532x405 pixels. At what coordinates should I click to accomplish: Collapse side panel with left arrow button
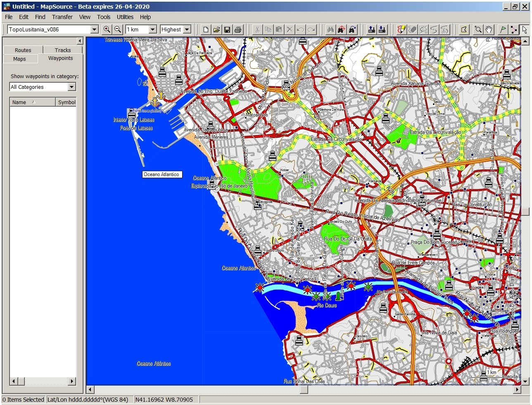pyautogui.click(x=80, y=41)
